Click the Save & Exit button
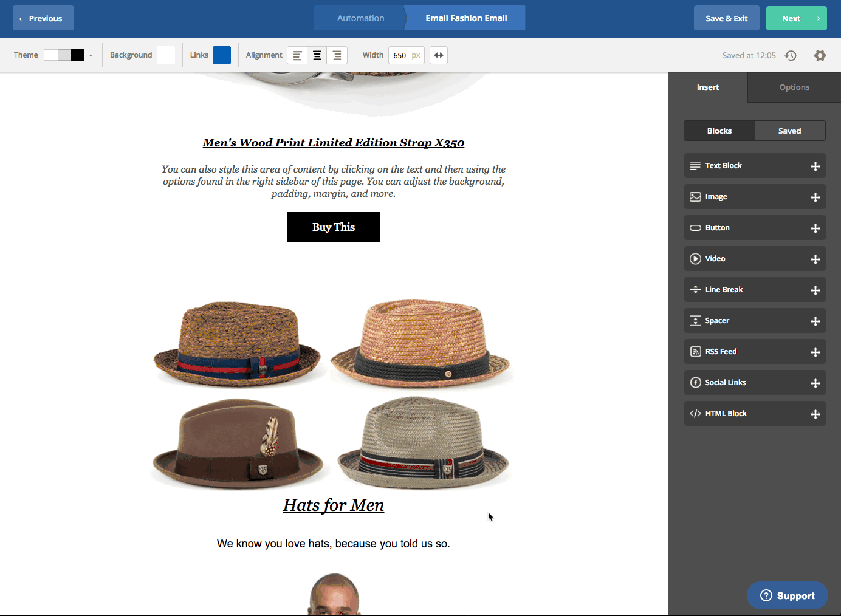 726,18
